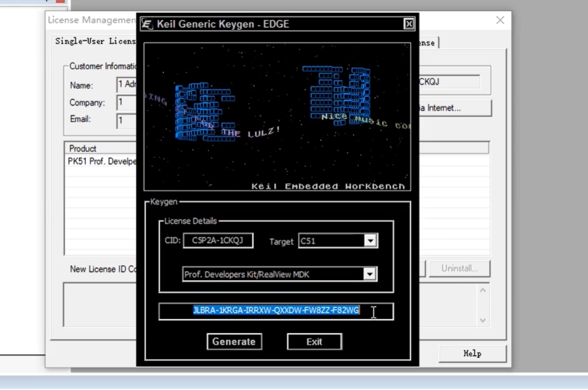
Task: Click the Product column header
Action: tap(101, 148)
